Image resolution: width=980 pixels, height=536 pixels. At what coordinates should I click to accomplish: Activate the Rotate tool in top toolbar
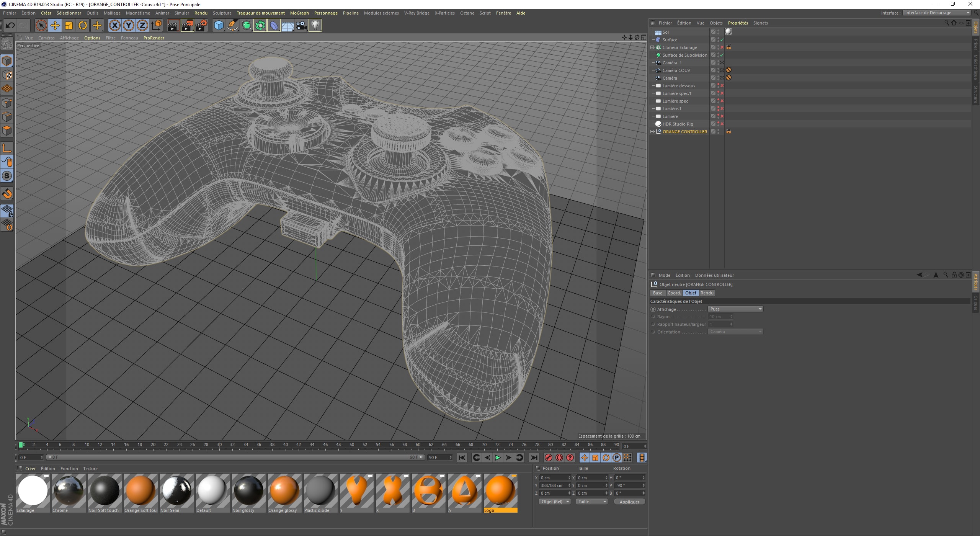[83, 26]
